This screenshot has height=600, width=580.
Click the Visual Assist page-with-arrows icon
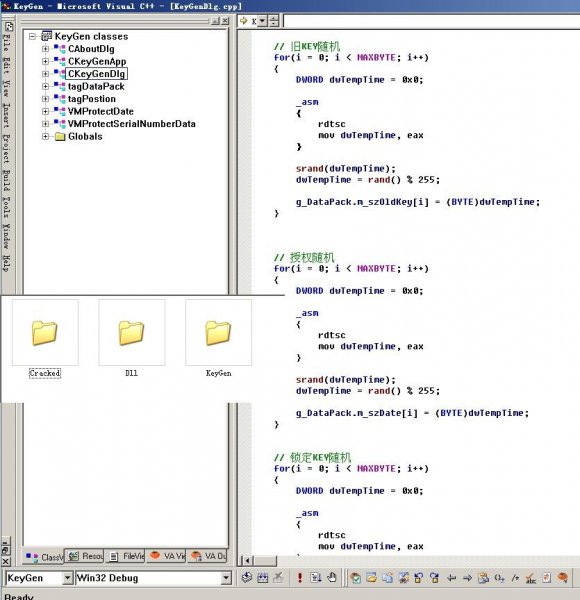[x=547, y=577]
